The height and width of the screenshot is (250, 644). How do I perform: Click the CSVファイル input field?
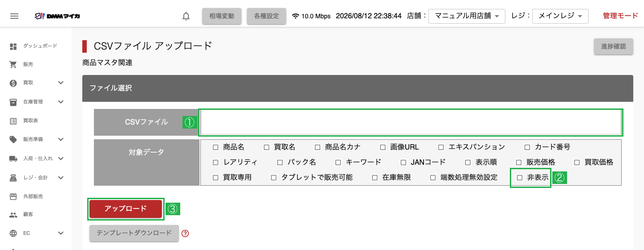pyautogui.click(x=411, y=122)
